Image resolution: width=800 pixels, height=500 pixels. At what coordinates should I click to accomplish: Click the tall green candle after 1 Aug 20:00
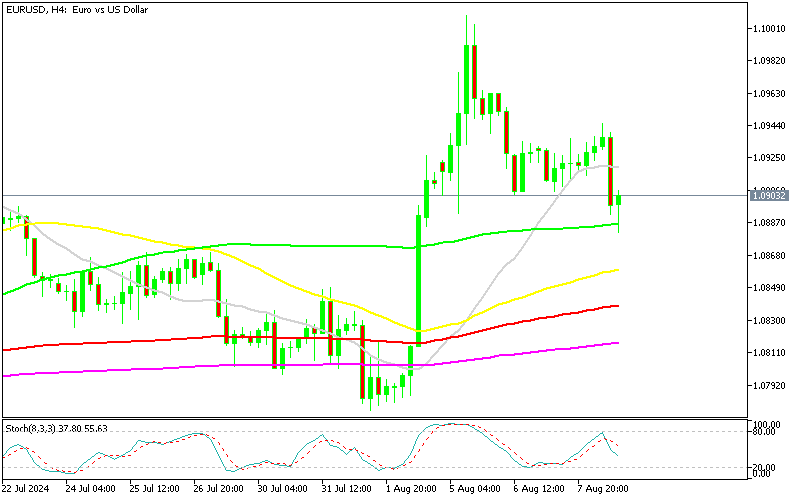point(418,275)
